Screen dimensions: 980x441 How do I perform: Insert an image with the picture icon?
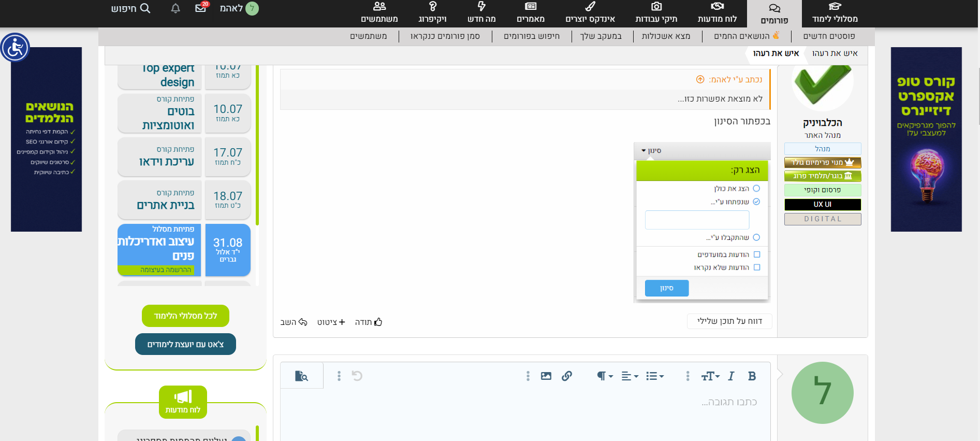coord(546,376)
